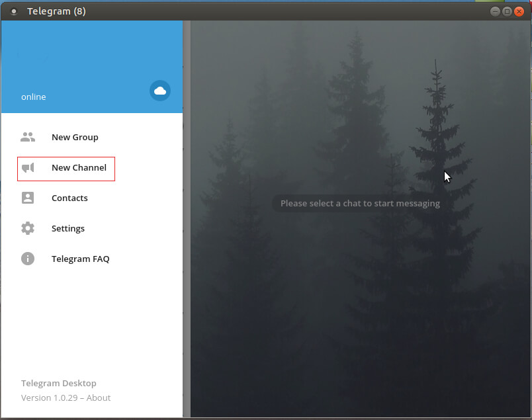Image resolution: width=532 pixels, height=420 pixels.
Task: Click the New Channel megaphone icon
Action: [27, 168]
